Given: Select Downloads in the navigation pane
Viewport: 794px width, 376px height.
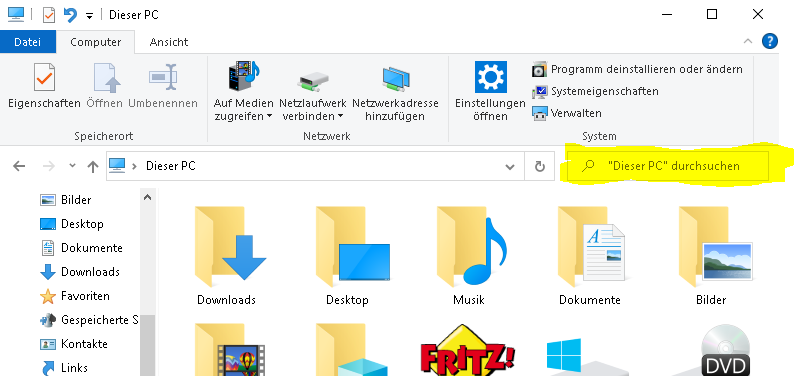Looking at the screenshot, I should coord(80,272).
